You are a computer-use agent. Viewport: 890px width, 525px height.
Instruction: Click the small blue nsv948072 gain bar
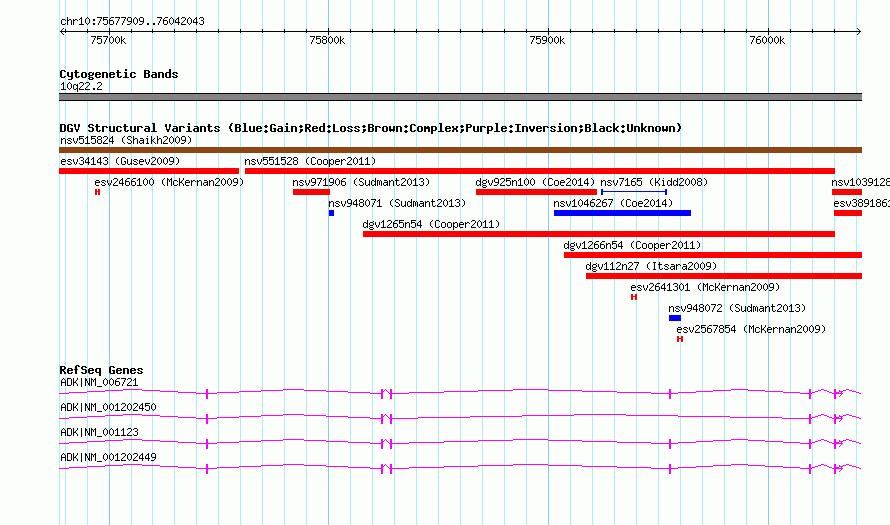[675, 318]
